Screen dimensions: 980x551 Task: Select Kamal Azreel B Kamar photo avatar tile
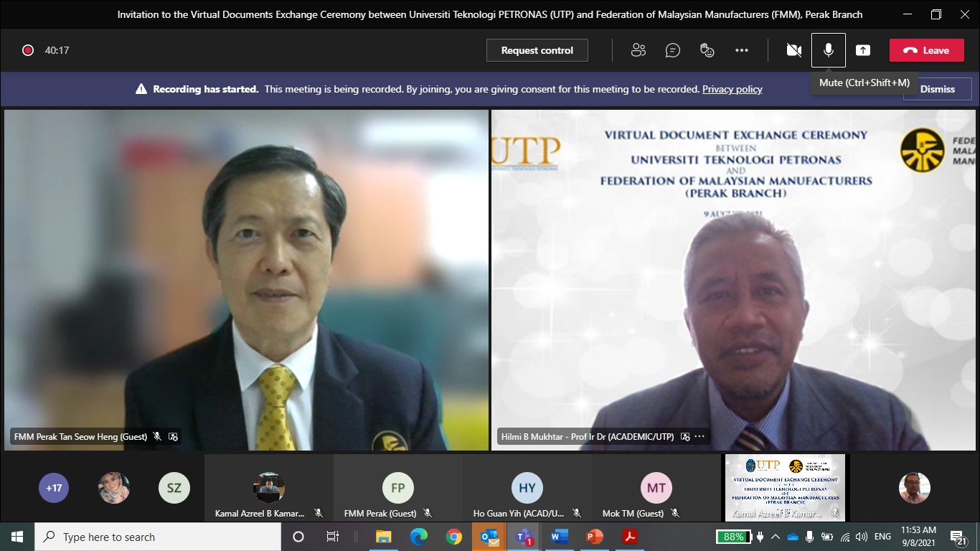(269, 487)
